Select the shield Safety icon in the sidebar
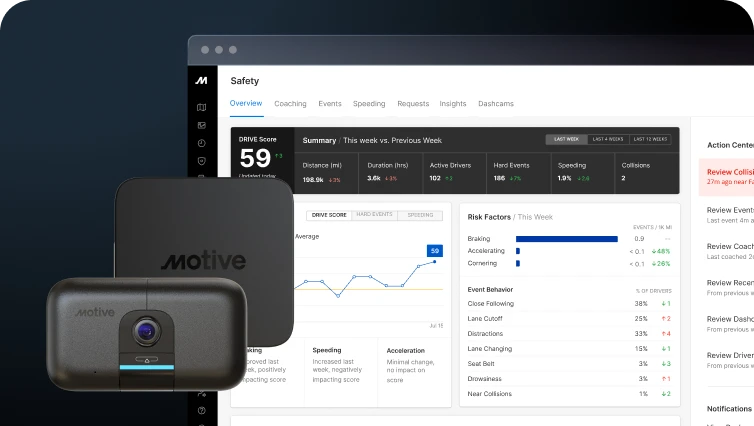 (202, 160)
